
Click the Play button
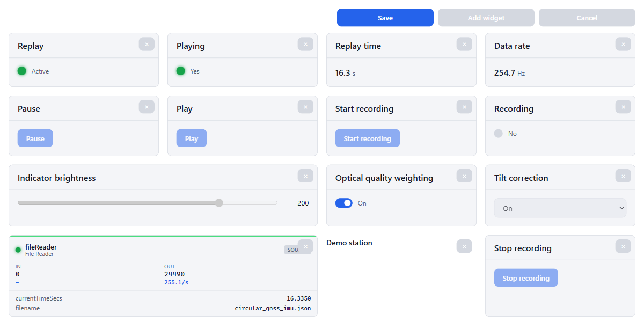(192, 138)
